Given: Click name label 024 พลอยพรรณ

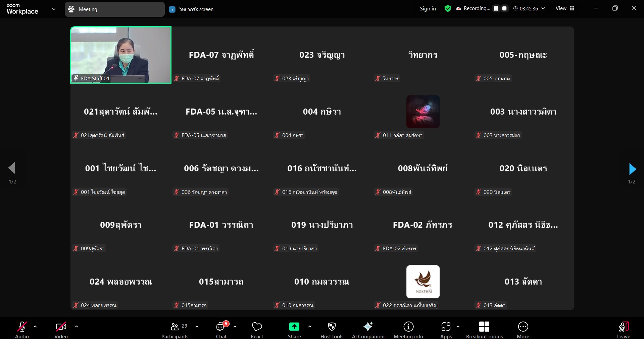Looking at the screenshot, I should 99,305.
